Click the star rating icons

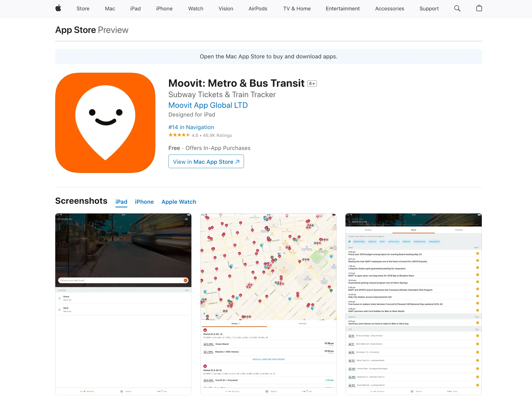tap(179, 135)
